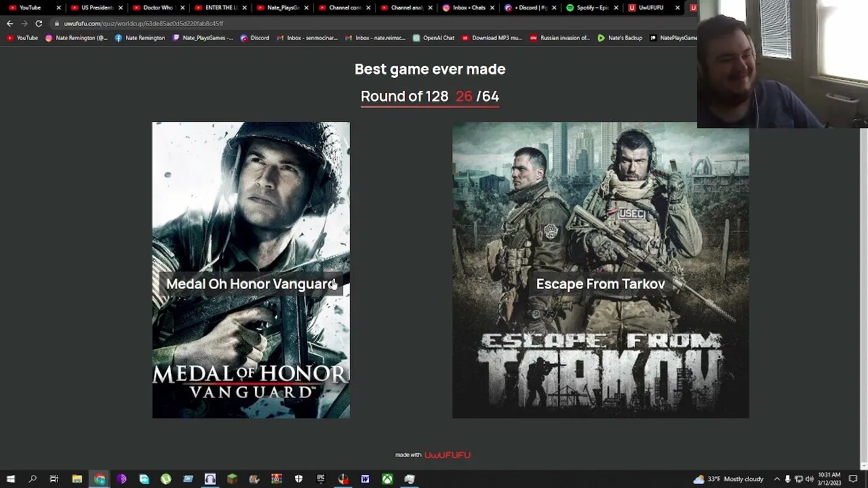Screen dimensions: 868x488
Task: Open Download MP3 mu... bookmark
Action: click(x=492, y=38)
